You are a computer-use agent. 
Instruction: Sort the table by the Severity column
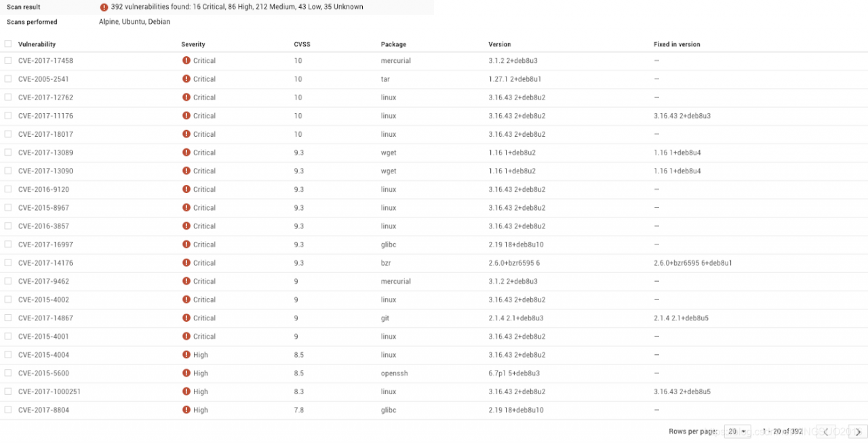point(193,45)
